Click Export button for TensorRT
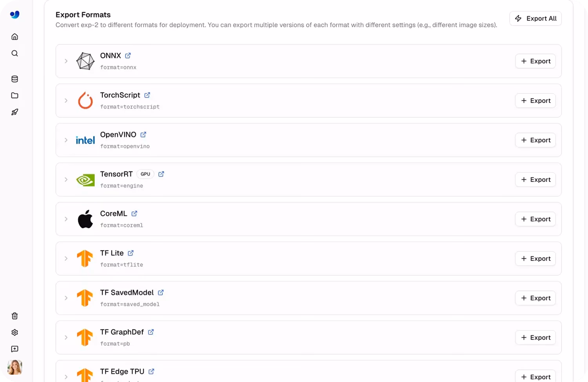 click(x=535, y=179)
